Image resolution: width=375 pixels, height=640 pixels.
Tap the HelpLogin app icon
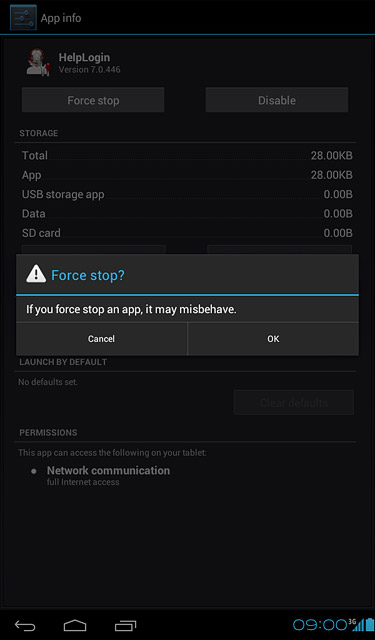(38, 62)
